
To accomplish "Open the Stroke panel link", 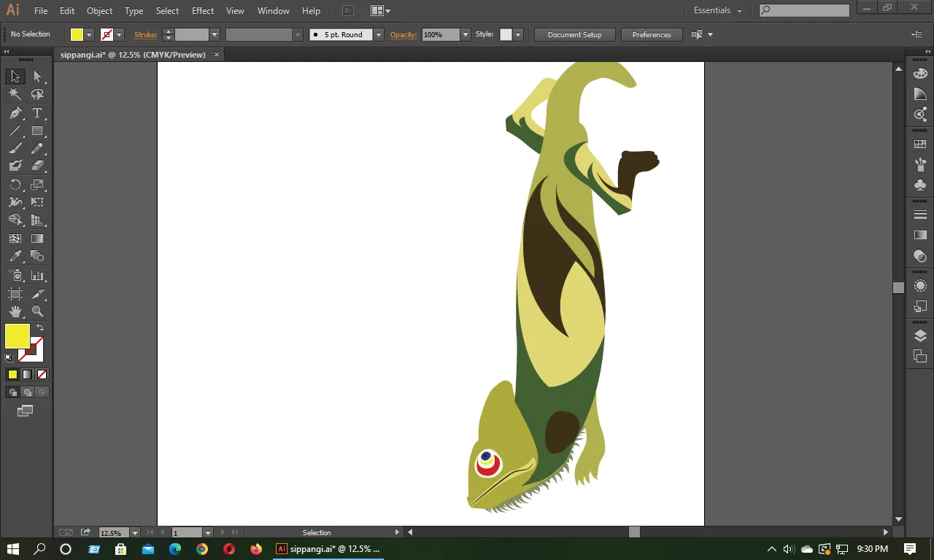I will point(145,34).
